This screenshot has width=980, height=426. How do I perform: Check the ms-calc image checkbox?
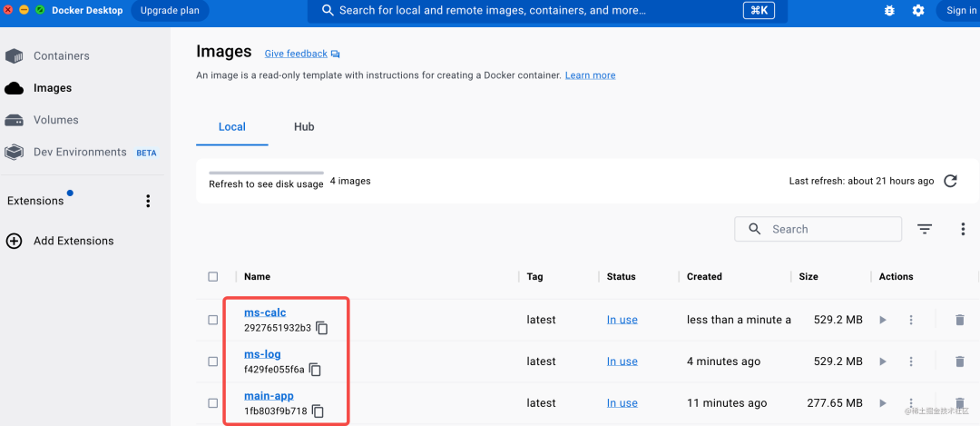click(212, 320)
